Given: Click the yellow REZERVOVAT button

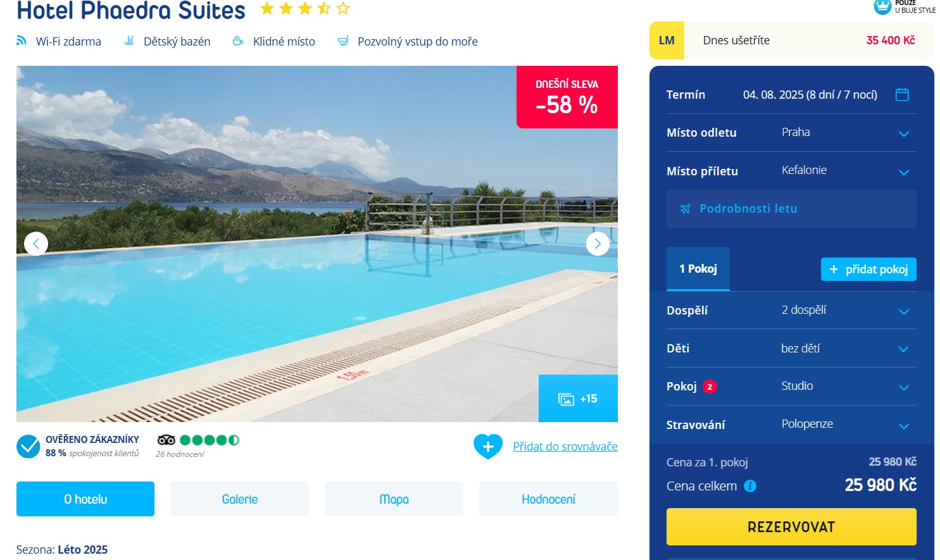Looking at the screenshot, I should 791,526.
